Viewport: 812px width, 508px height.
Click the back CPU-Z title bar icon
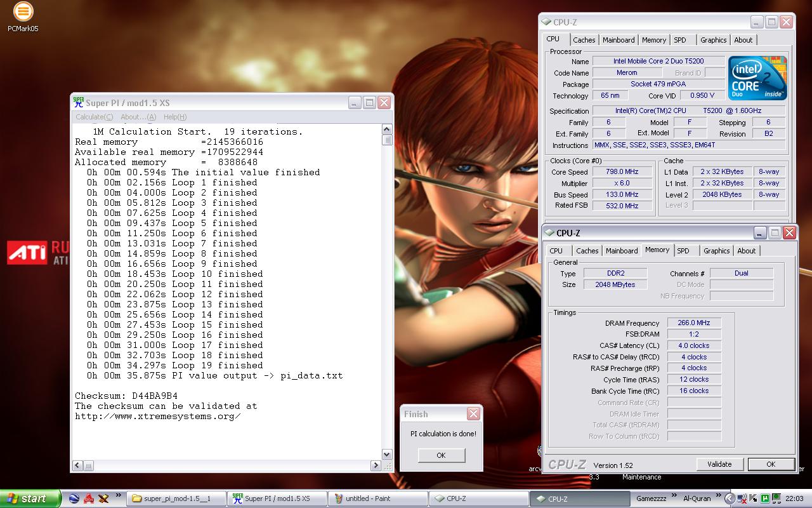click(x=546, y=22)
